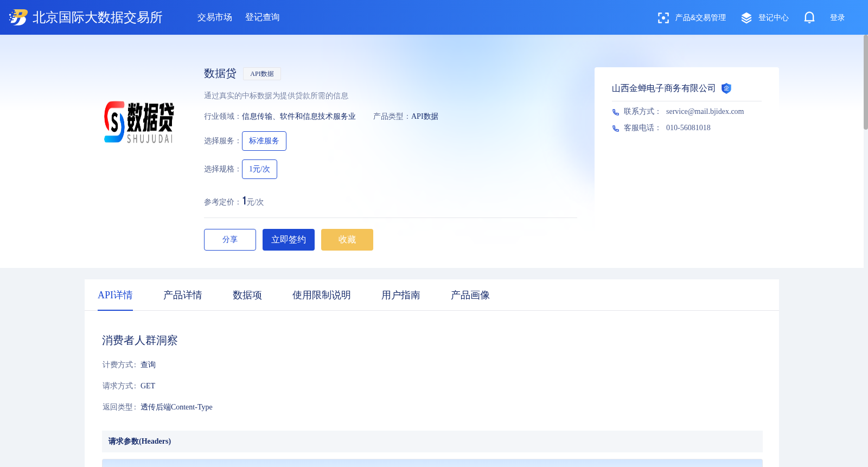Open the product & transaction management icon
The width and height of the screenshot is (868, 467).
point(663,18)
